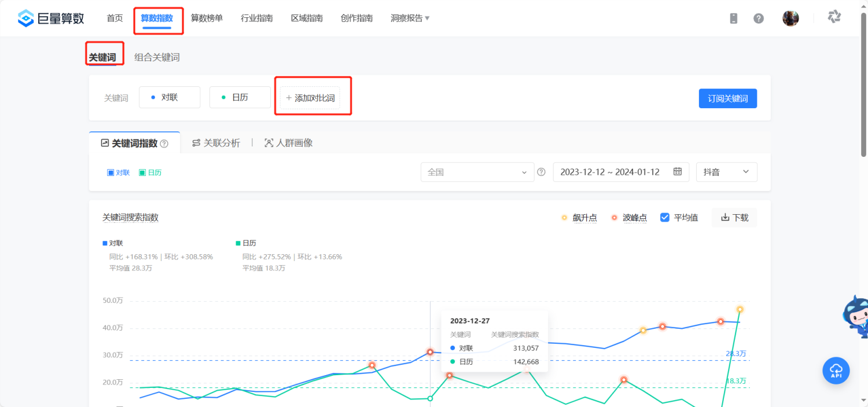The image size is (868, 407).
Task: Click the 添加对比词 button
Action: click(310, 98)
